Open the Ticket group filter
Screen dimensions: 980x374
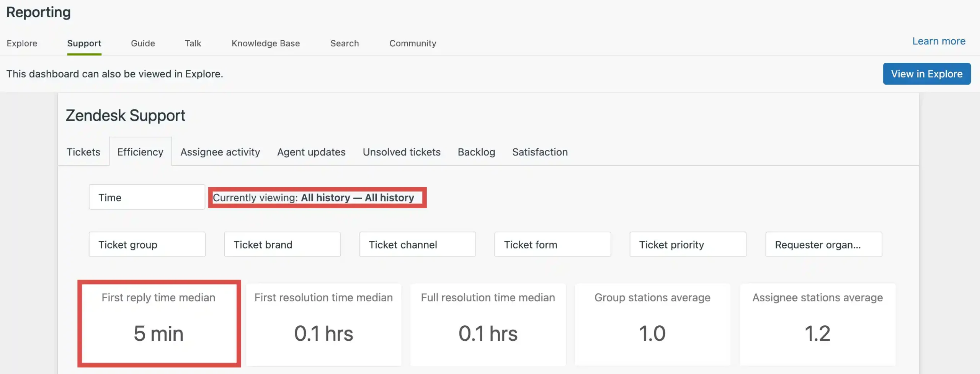point(147,244)
